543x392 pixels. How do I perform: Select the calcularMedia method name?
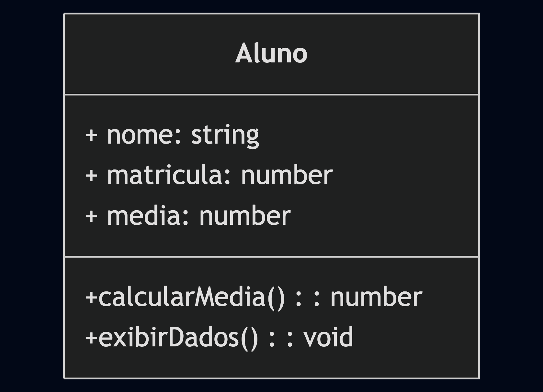[x=182, y=297]
